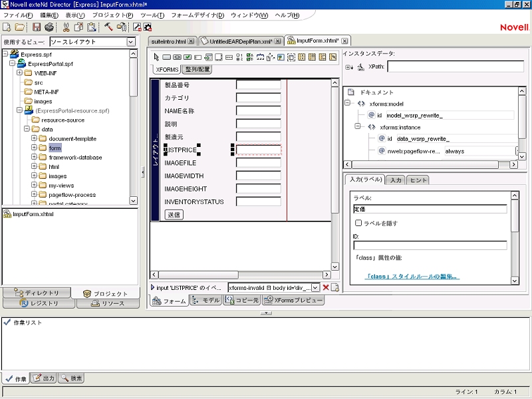Switch to the 出力 output tab

(44, 378)
